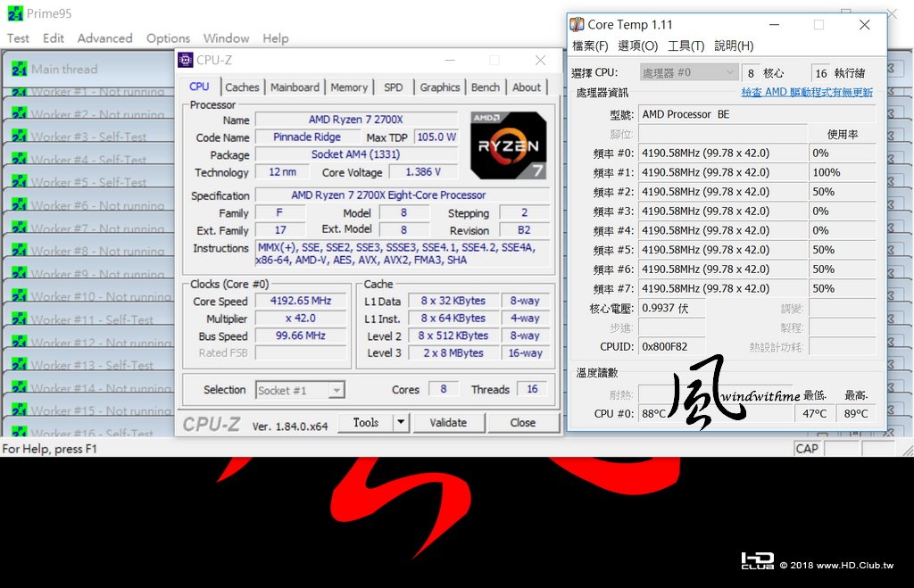914x588 pixels.
Task: Click the minimum temperature value 47°C
Action: (814, 413)
